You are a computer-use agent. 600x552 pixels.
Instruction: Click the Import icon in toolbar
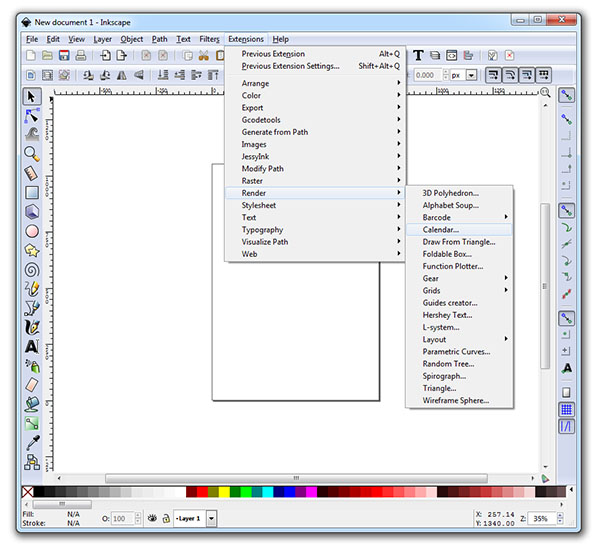pos(105,56)
